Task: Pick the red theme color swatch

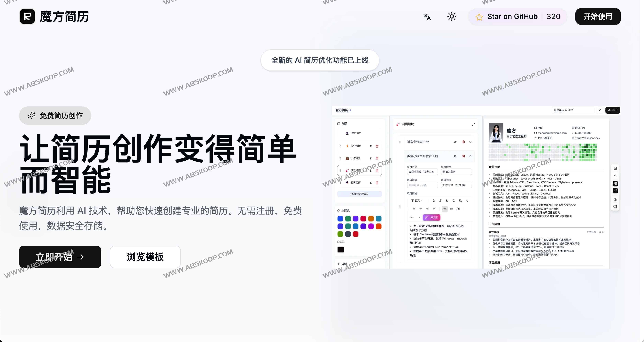Action: coord(356,234)
